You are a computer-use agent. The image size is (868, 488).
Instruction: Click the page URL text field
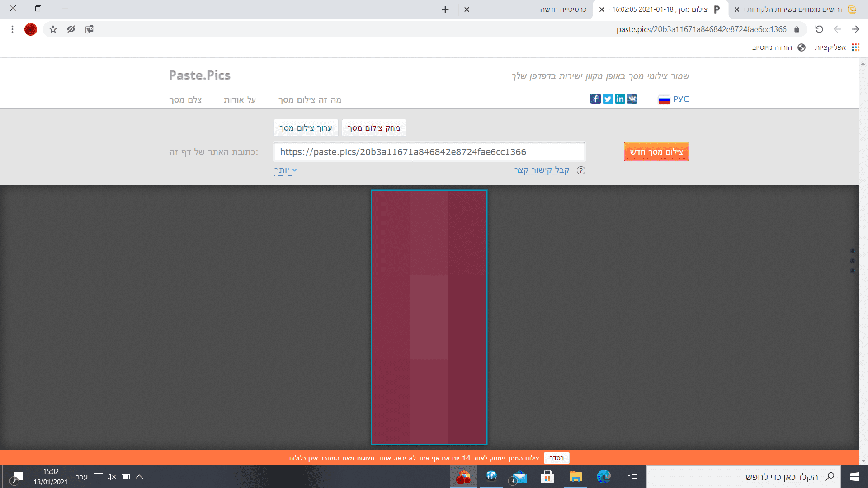tap(429, 152)
